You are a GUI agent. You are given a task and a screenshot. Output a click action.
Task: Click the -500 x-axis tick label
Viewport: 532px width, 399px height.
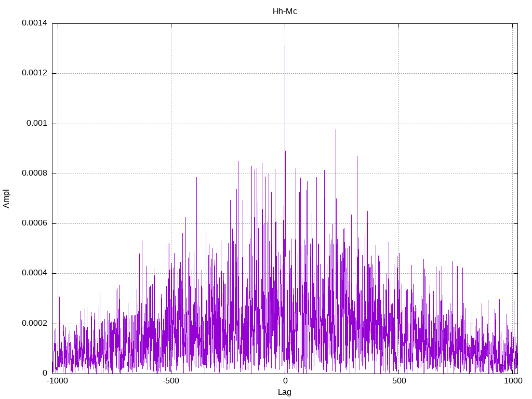click(170, 381)
